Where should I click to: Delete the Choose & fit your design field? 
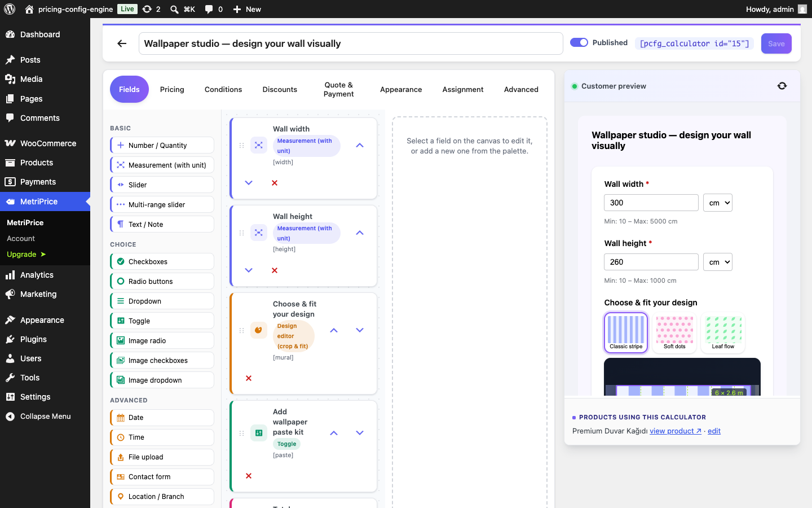pos(249,378)
